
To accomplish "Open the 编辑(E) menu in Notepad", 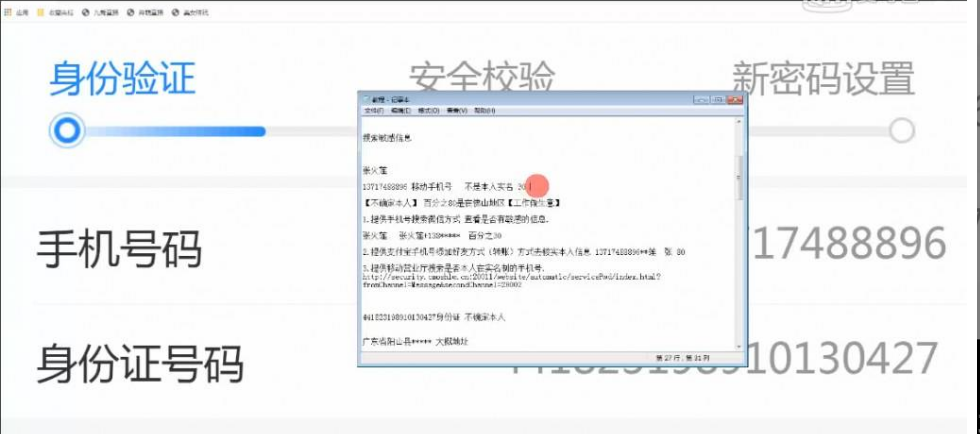I will point(401,110).
